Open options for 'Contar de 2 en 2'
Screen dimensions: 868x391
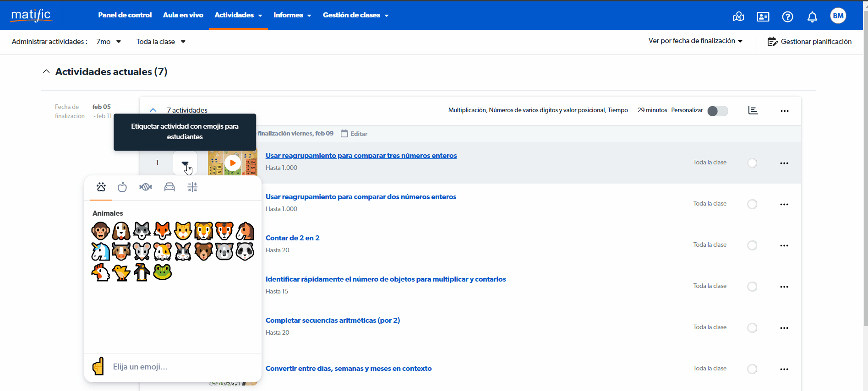784,245
